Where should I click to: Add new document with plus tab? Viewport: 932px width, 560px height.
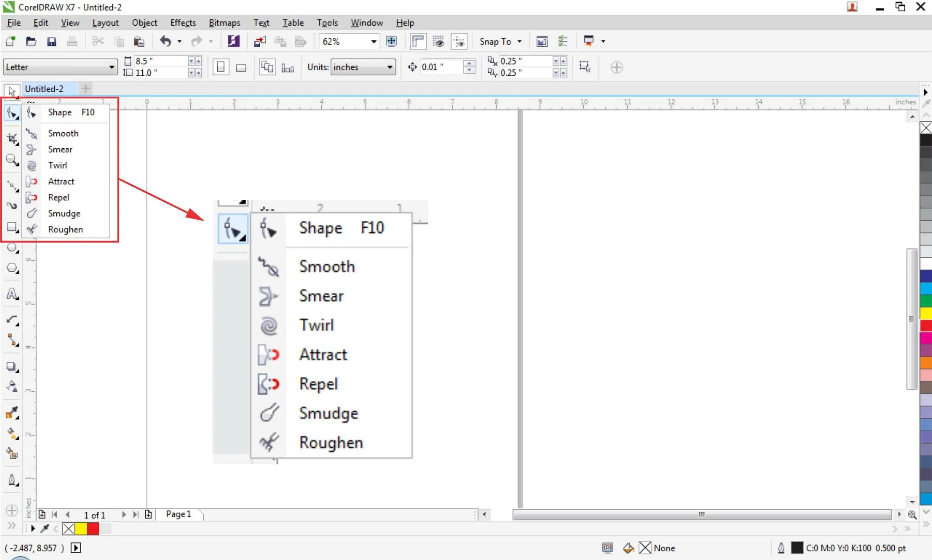click(86, 89)
